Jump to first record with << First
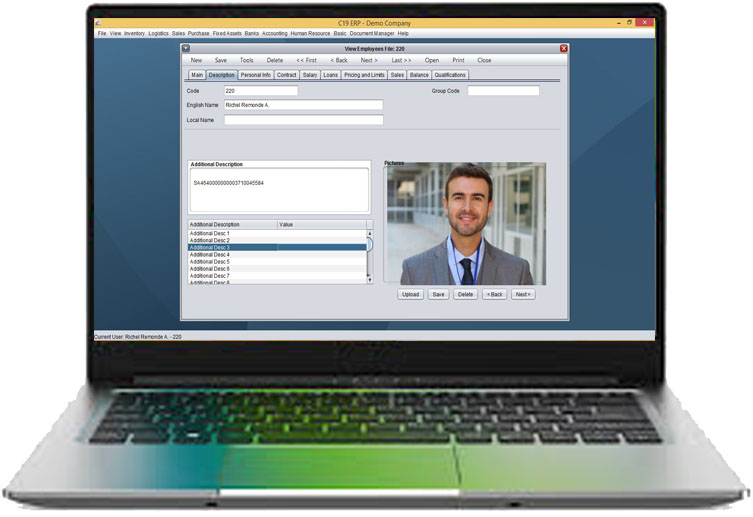753x517 pixels. [x=306, y=60]
